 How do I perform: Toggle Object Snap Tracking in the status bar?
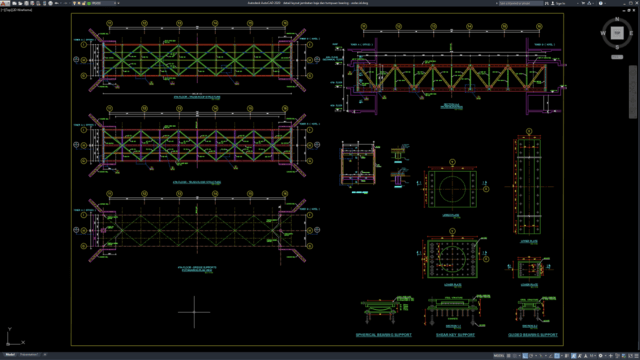551,356
